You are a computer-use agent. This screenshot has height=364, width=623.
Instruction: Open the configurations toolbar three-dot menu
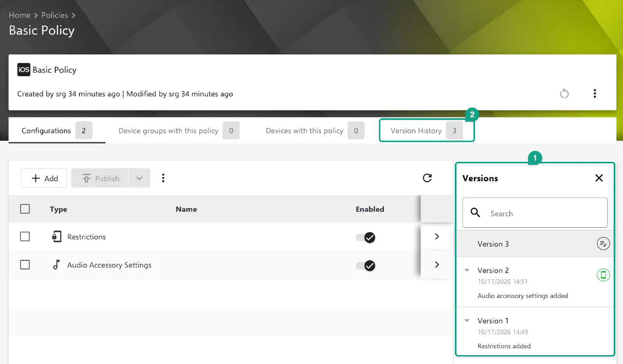(163, 178)
